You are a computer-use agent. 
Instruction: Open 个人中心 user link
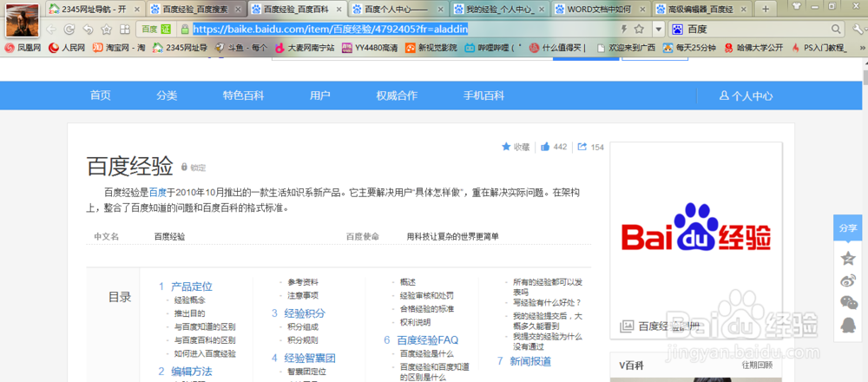[746, 95]
